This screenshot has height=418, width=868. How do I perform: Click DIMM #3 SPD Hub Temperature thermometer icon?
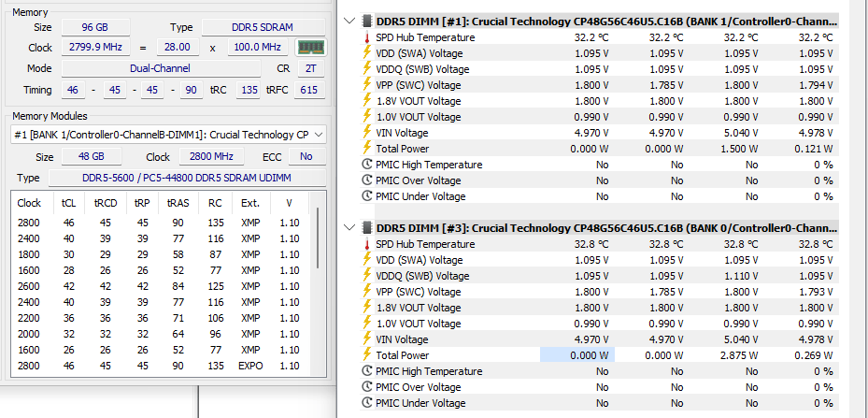click(366, 244)
